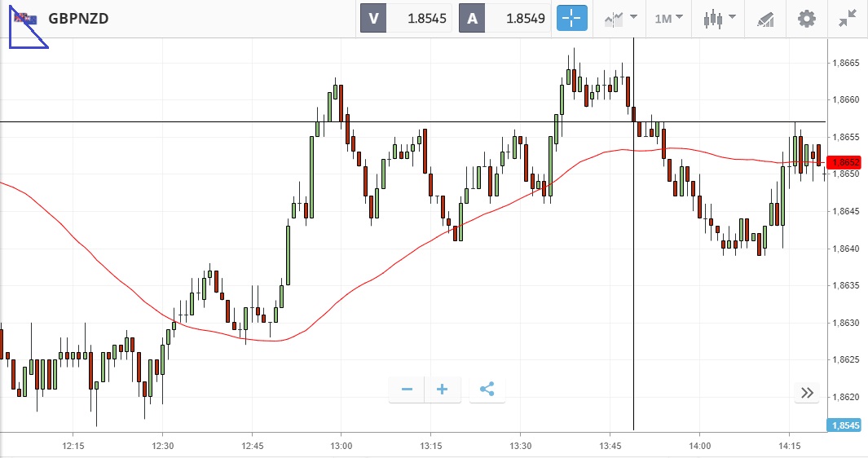
Task: Click the A buy button
Action: 472,18
